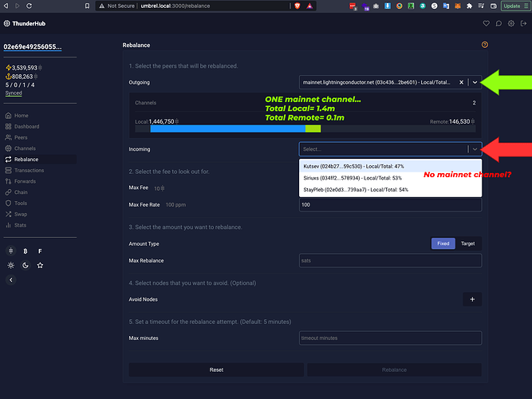Click the Synced status label
This screenshot has width=532, height=399.
pyautogui.click(x=14, y=93)
